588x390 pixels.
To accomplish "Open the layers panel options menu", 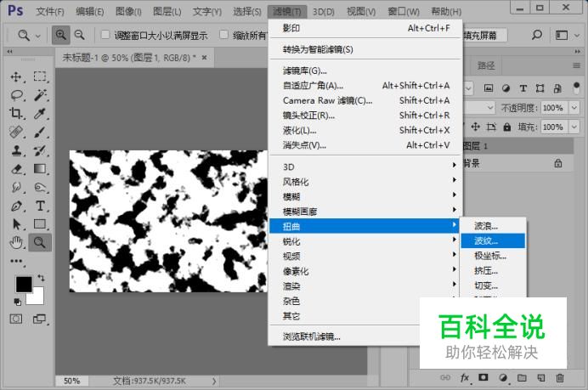I will tap(576, 66).
